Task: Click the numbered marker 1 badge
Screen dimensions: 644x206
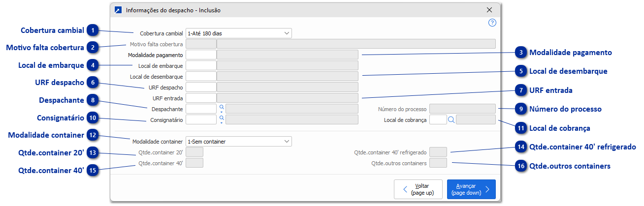Action: coord(93,30)
